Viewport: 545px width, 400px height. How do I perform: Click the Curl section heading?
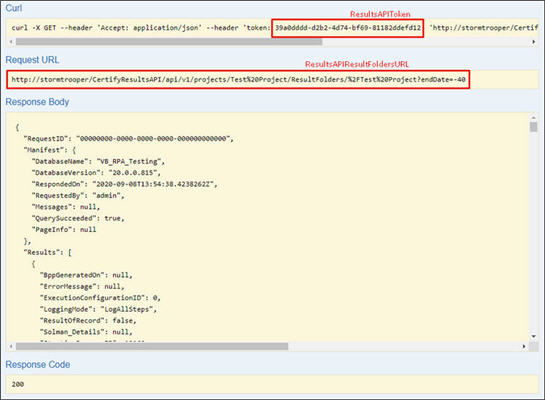tap(14, 8)
